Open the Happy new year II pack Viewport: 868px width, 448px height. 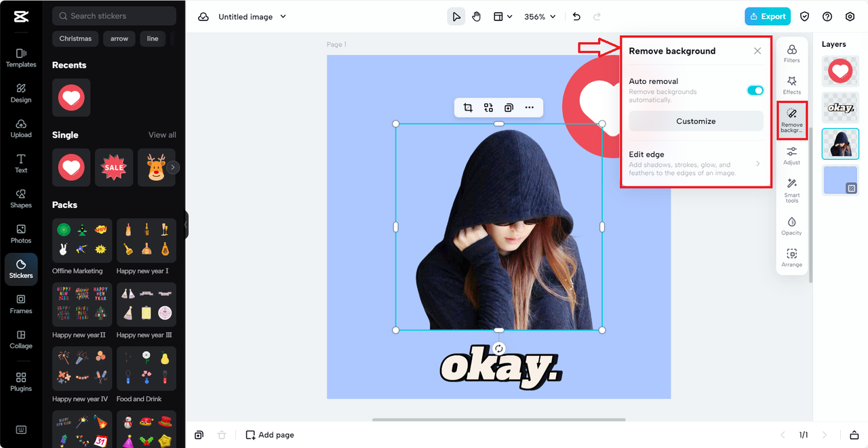point(82,305)
